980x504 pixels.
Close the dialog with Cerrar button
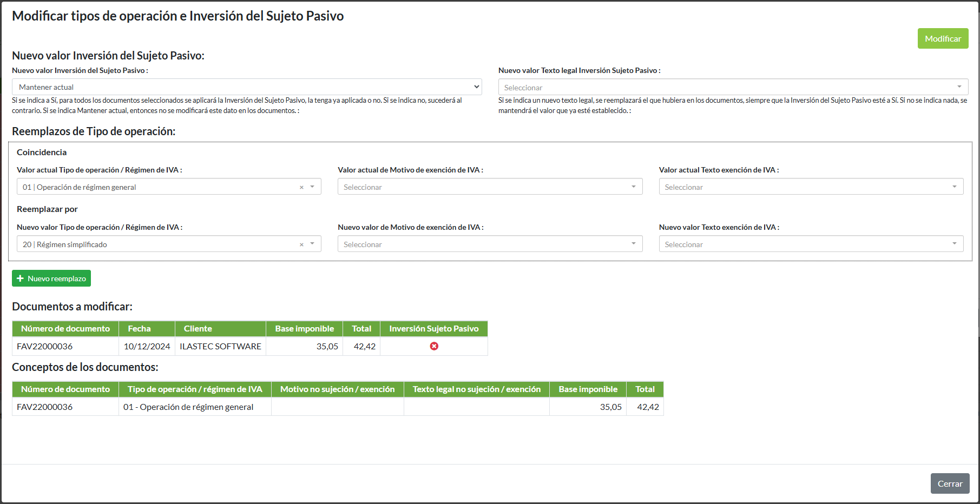pos(950,483)
